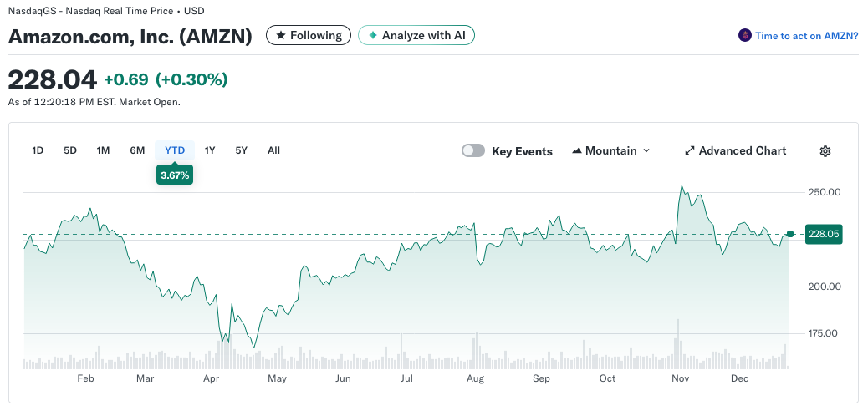Click the 228.05 current price tag on chart
Image resolution: width=868 pixels, height=411 pixels.
click(x=824, y=234)
